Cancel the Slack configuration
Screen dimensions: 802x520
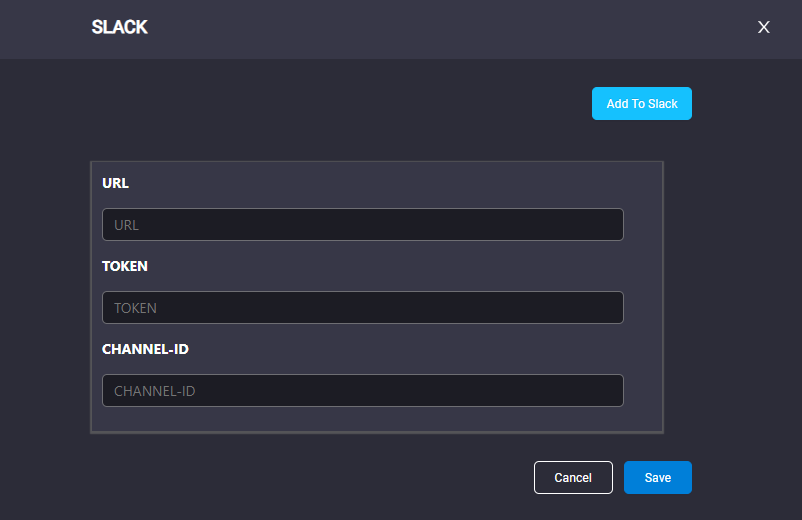click(x=573, y=478)
